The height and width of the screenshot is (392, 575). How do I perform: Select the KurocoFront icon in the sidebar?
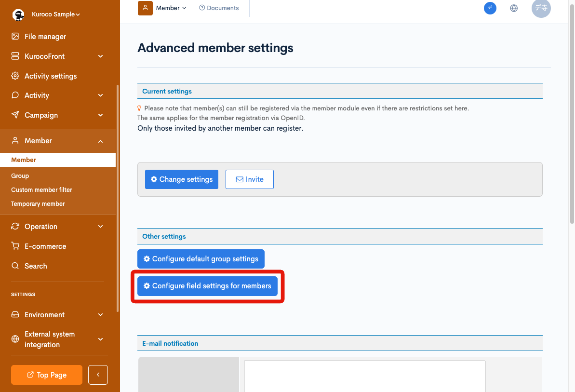pyautogui.click(x=14, y=56)
